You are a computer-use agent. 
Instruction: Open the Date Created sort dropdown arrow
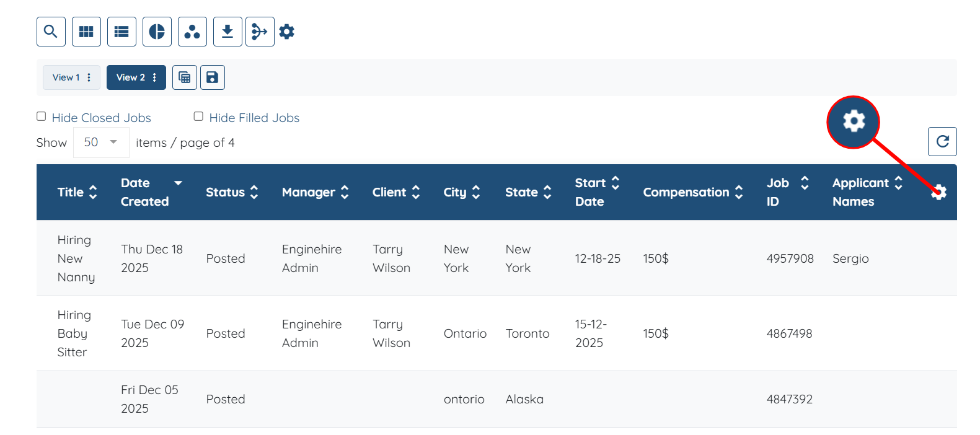pyautogui.click(x=178, y=183)
